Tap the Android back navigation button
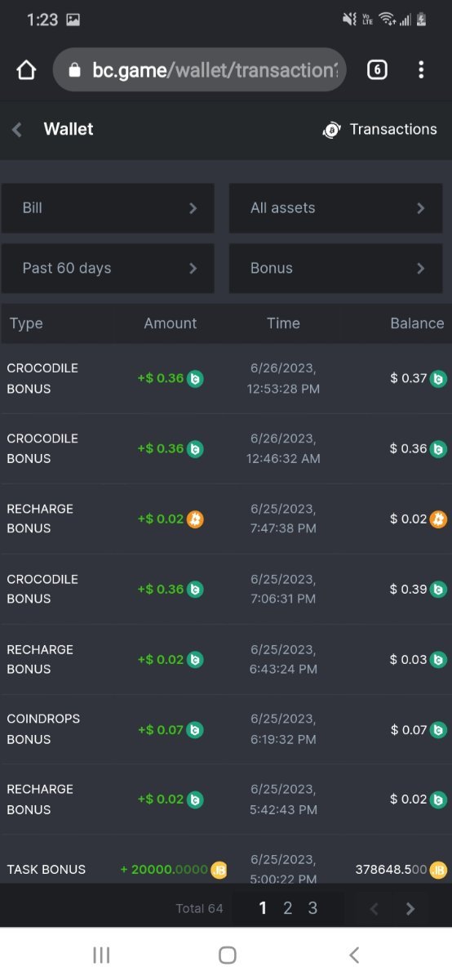This screenshot has width=452, height=980. tap(353, 955)
